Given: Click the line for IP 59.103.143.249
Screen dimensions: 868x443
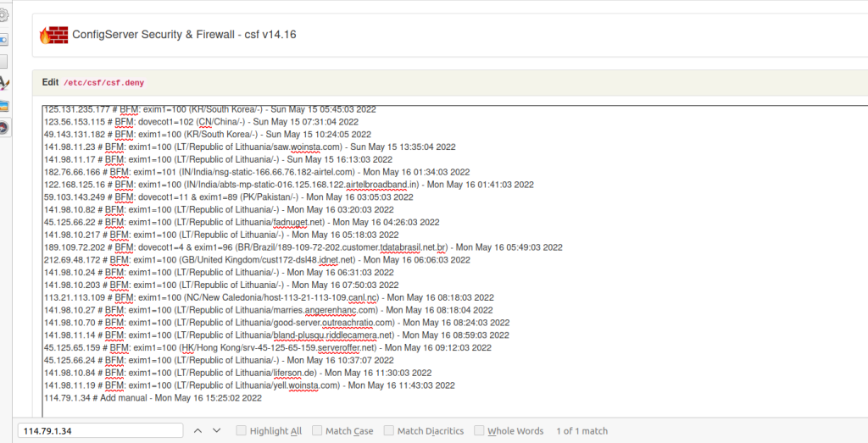Looking at the screenshot, I should point(229,197).
